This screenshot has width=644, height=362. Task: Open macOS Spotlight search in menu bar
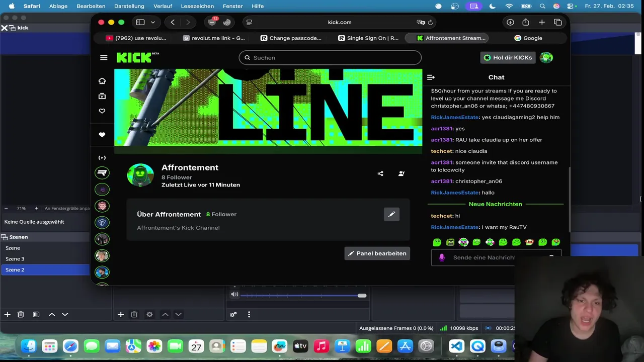point(542,6)
